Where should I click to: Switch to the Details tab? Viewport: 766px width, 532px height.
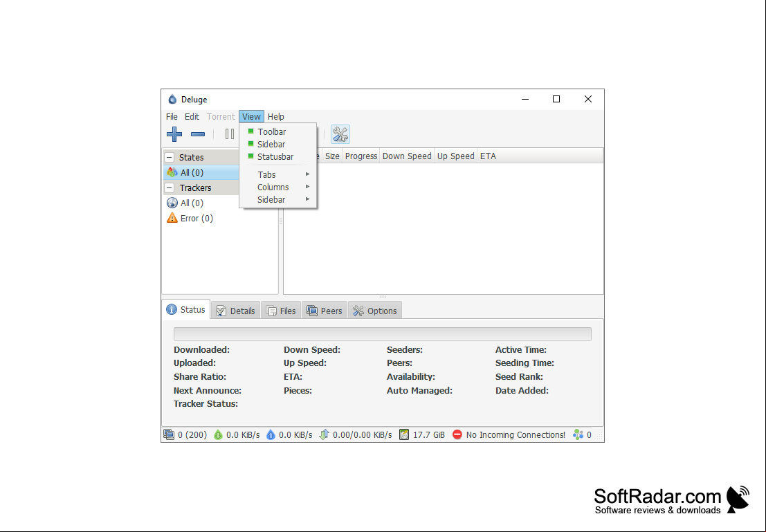[235, 311]
